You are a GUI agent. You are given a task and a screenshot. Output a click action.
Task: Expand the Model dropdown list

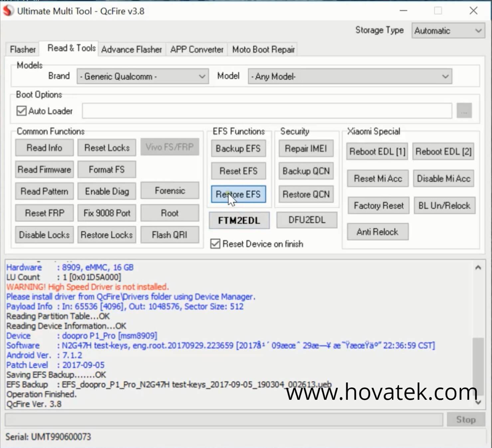click(x=350, y=76)
